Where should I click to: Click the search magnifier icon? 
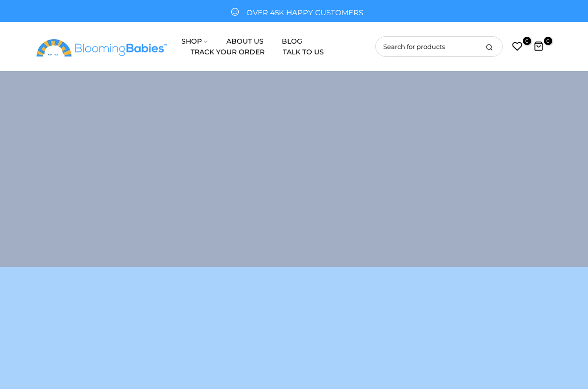(489, 47)
